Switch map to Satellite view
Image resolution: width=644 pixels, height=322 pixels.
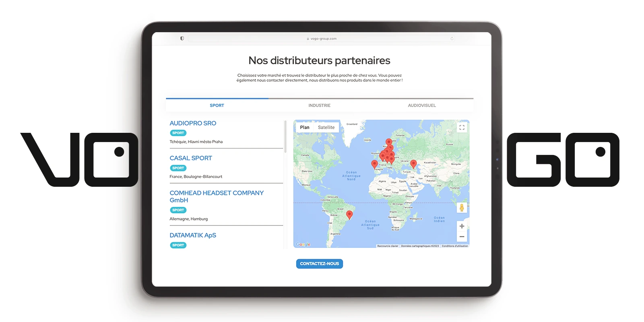[x=326, y=128]
